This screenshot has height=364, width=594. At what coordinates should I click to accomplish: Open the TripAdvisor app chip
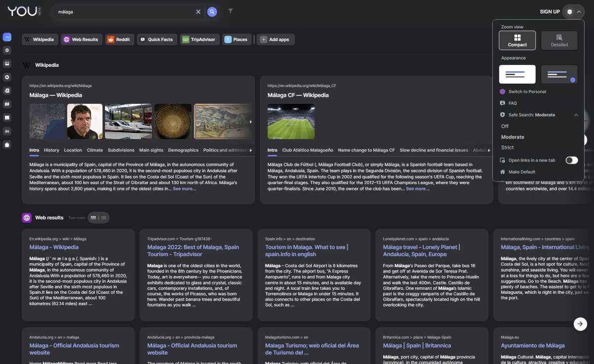pos(199,40)
